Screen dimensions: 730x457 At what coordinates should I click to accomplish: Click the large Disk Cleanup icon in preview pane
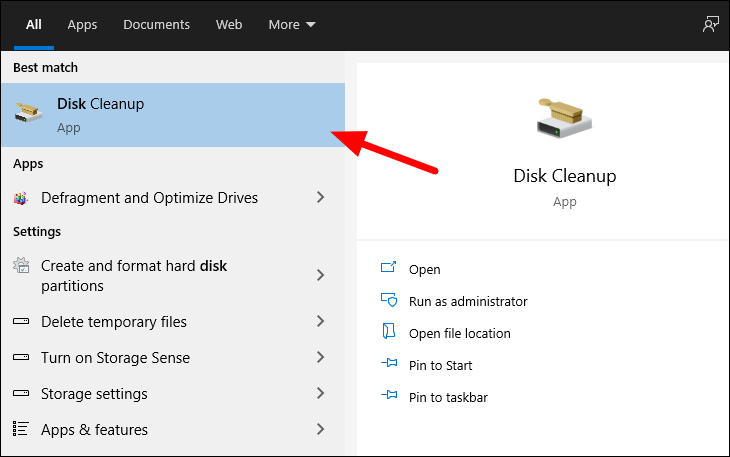pos(564,118)
